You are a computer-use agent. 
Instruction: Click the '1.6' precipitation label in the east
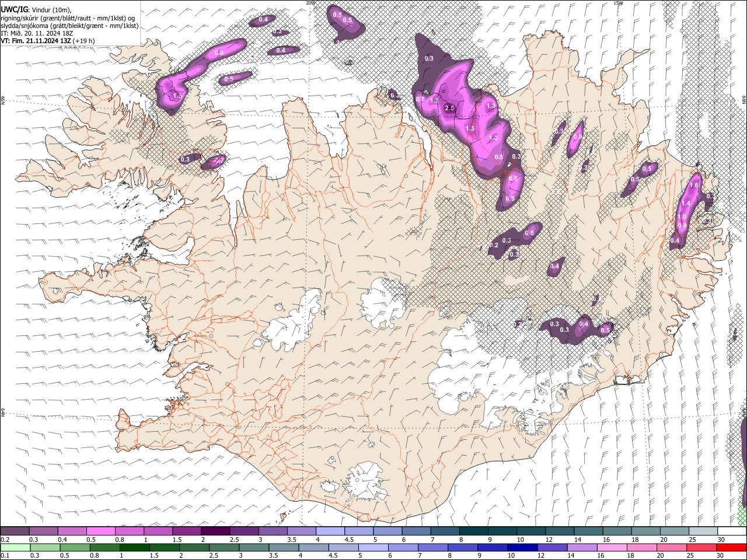pyautogui.click(x=694, y=185)
